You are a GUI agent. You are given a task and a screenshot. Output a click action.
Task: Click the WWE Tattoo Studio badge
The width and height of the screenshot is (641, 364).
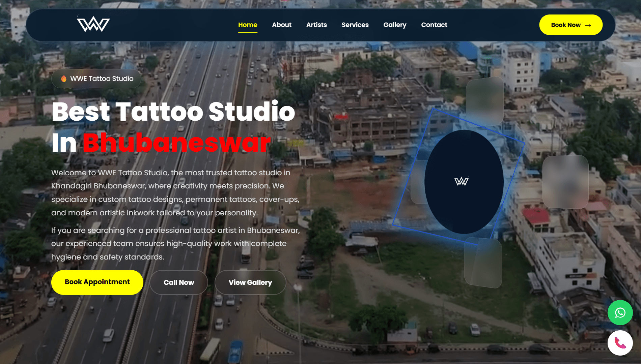tap(96, 79)
